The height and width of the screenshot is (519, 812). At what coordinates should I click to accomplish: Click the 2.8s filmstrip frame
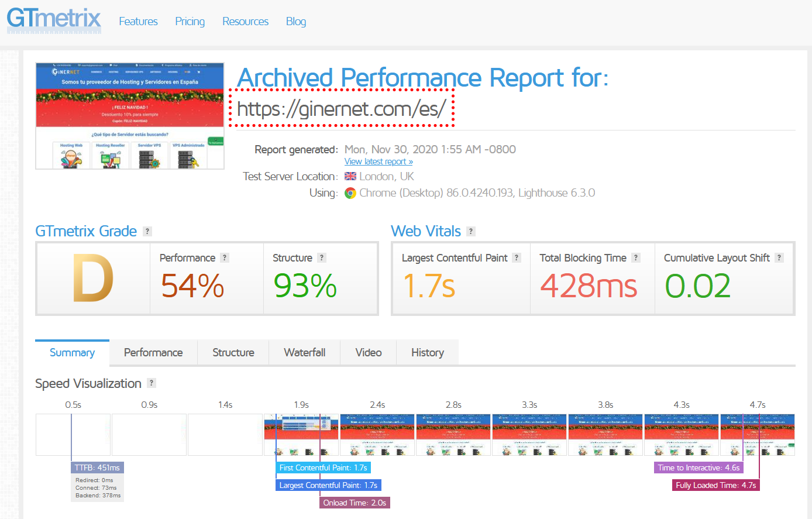[x=453, y=435]
